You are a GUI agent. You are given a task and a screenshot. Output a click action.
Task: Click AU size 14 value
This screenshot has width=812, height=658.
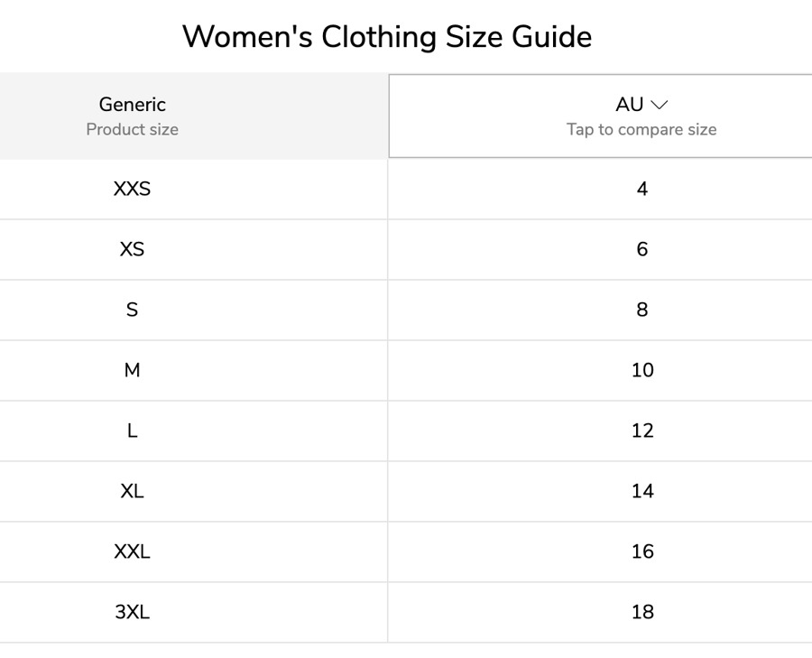pyautogui.click(x=642, y=491)
